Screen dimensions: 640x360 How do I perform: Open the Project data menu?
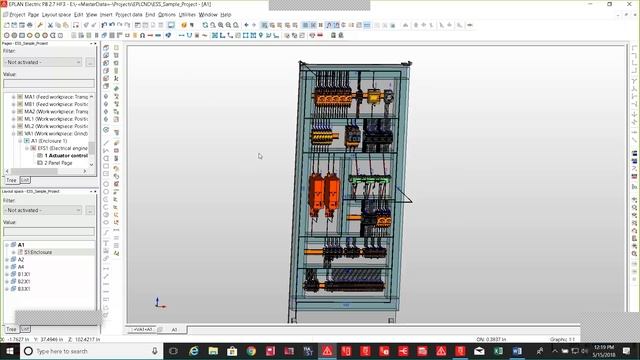pos(129,15)
